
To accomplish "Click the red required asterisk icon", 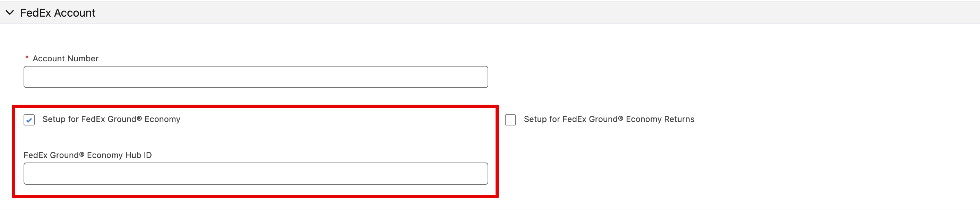I will click(27, 58).
